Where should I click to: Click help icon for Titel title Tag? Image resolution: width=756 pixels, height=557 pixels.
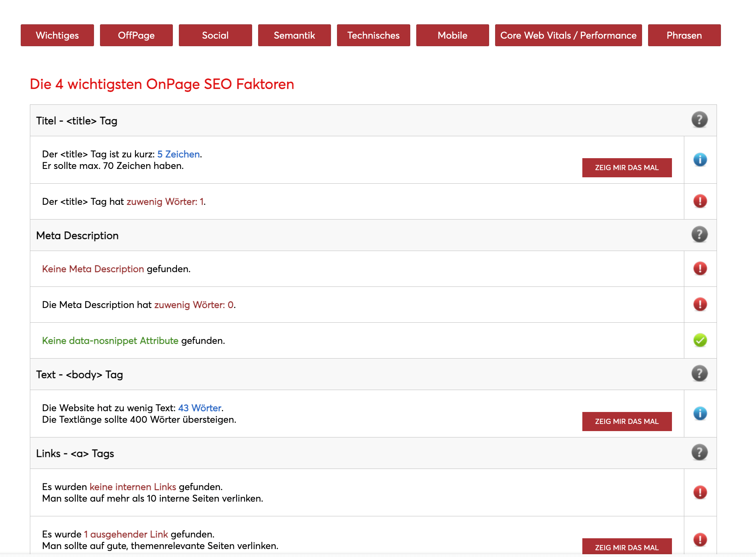point(699,120)
